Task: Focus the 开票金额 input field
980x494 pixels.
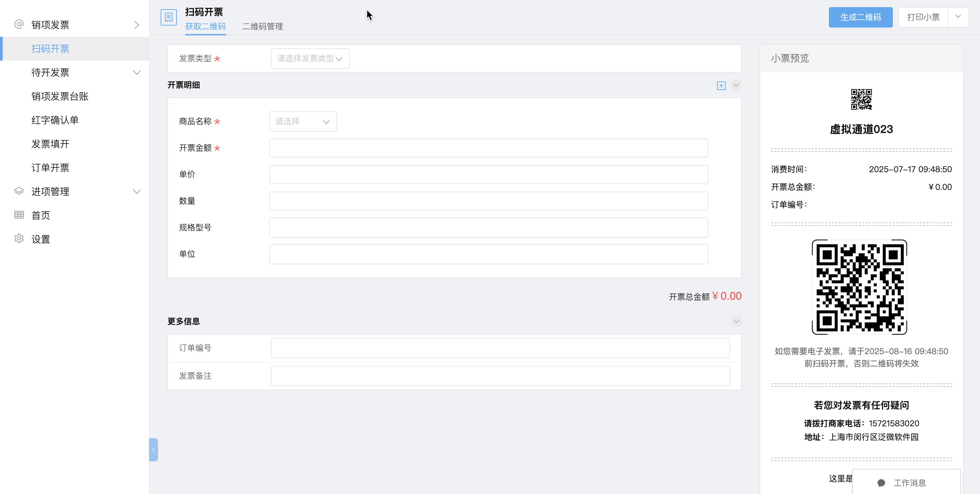Action: point(489,148)
